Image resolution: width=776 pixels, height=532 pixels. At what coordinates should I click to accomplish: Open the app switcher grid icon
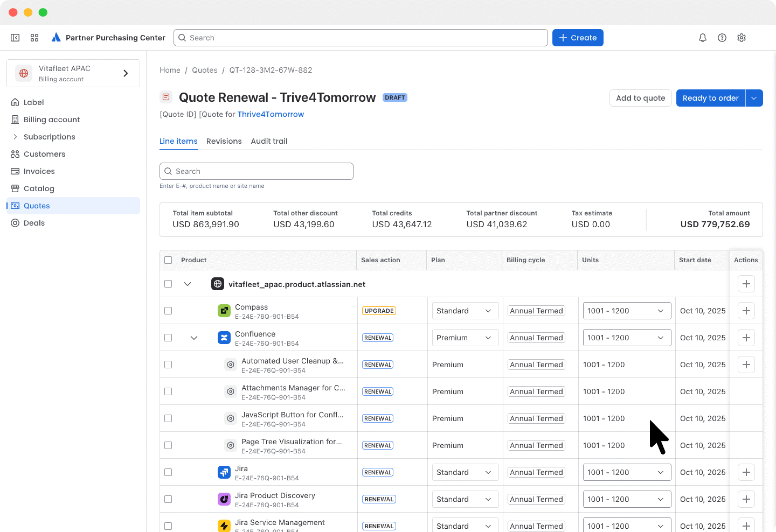pyautogui.click(x=34, y=38)
